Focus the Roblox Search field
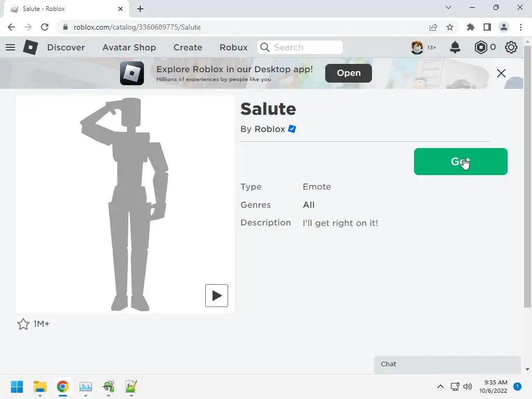Screen dimensions: 532x399 [300, 47]
